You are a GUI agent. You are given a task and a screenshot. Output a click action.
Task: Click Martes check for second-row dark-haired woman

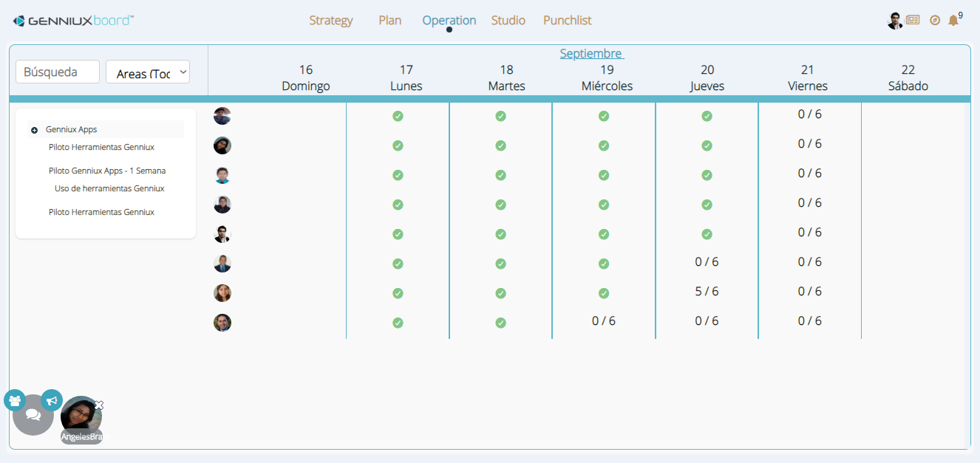pyautogui.click(x=500, y=145)
